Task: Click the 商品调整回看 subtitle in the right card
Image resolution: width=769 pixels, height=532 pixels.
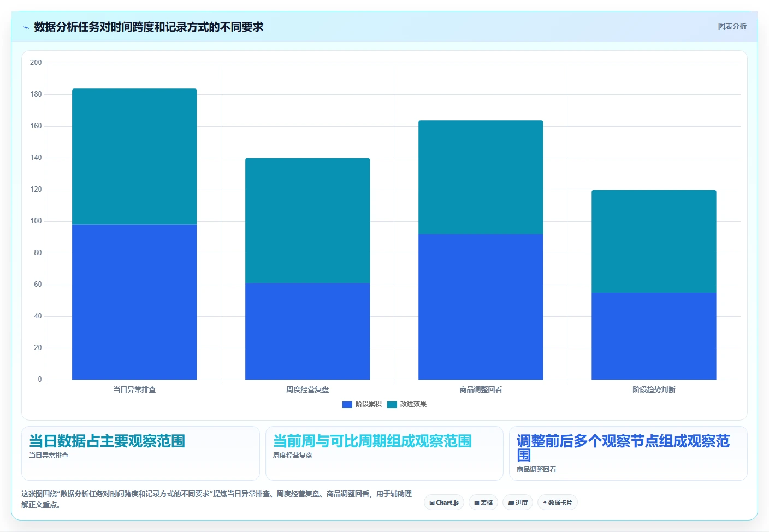Action: coord(536,470)
